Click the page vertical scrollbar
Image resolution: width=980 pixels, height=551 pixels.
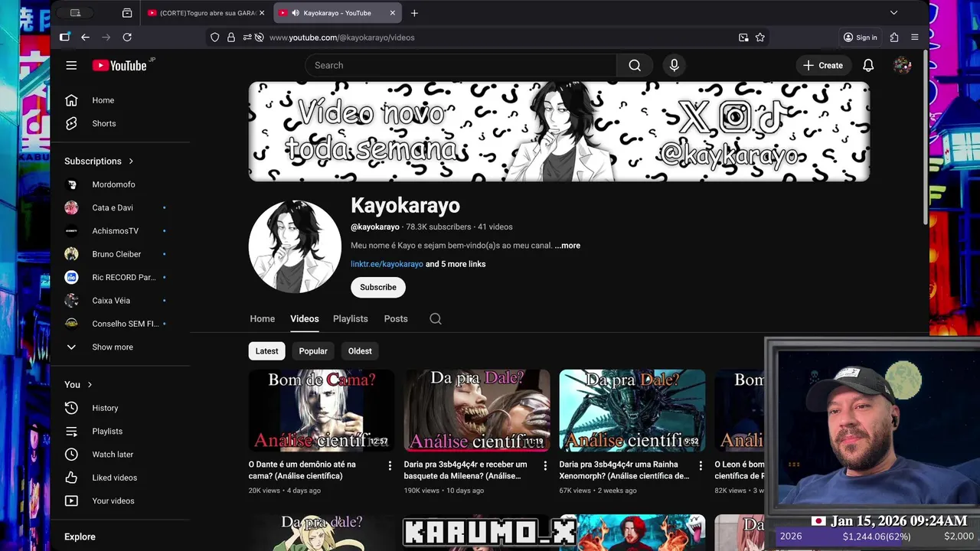(925, 138)
